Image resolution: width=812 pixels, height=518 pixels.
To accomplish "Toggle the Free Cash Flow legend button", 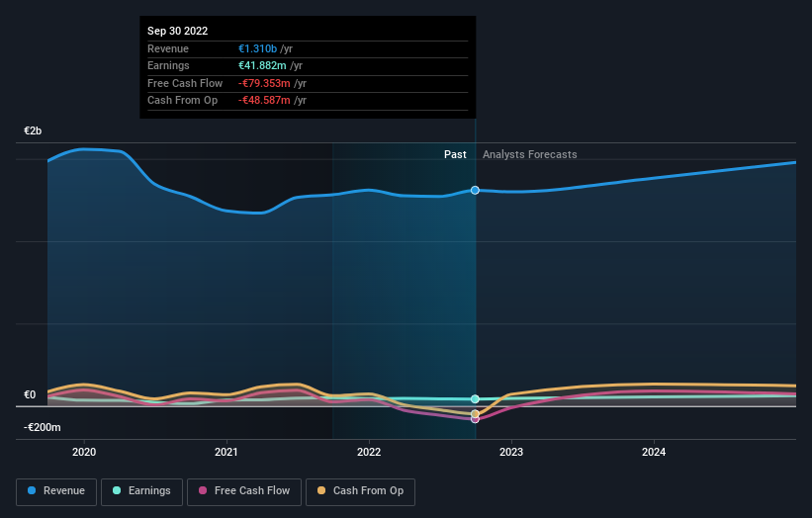I will coord(244,491).
